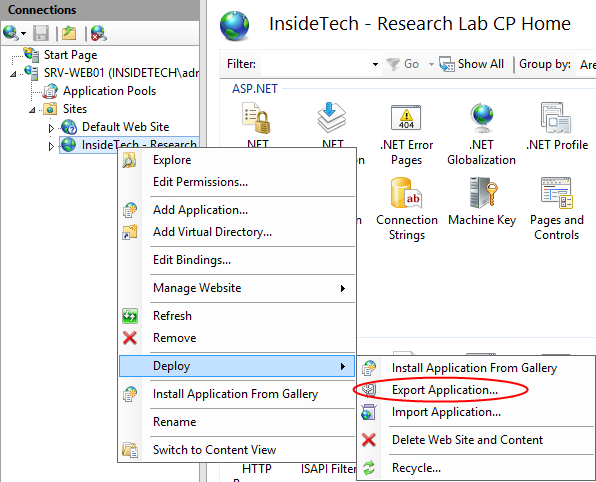Click the red X Delete Web Site icon
This screenshot has width=596, height=482.
click(x=368, y=440)
